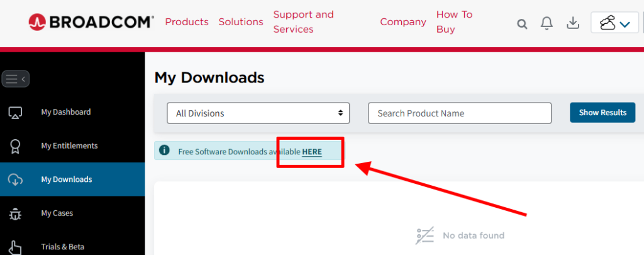Viewport: 644px width, 255px height.
Task: Click the My Downloads page heading
Action: 209,77
